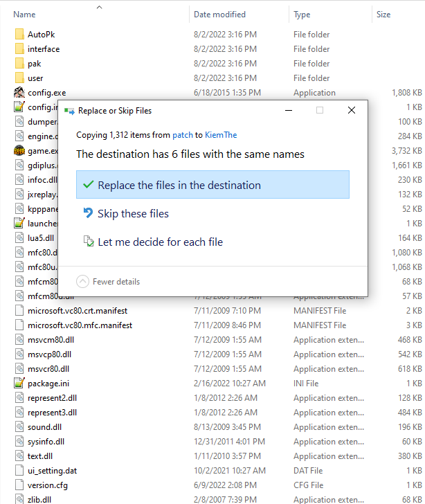The image size is (425, 504).
Task: Click the blue skip arrow icon
Action: (87, 213)
